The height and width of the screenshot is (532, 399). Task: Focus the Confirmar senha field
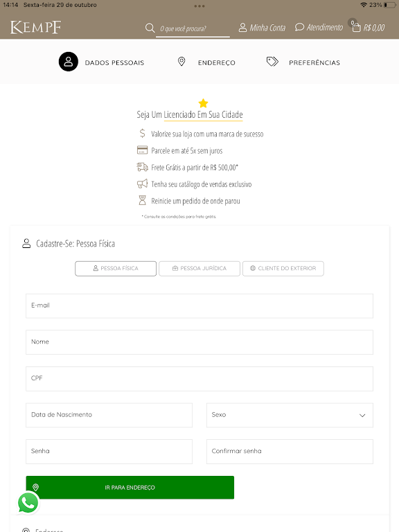[x=290, y=452]
